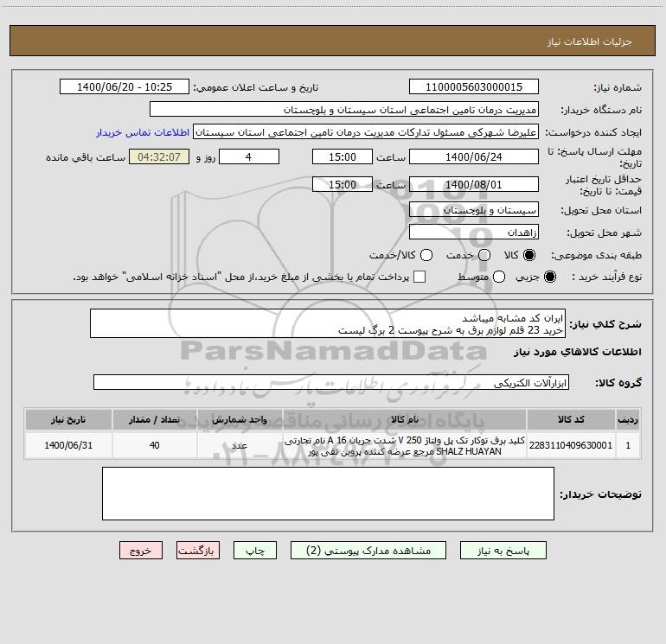Screen dimensions: 666x644
Task: Click the بازگشت back button
Action: 198,550
